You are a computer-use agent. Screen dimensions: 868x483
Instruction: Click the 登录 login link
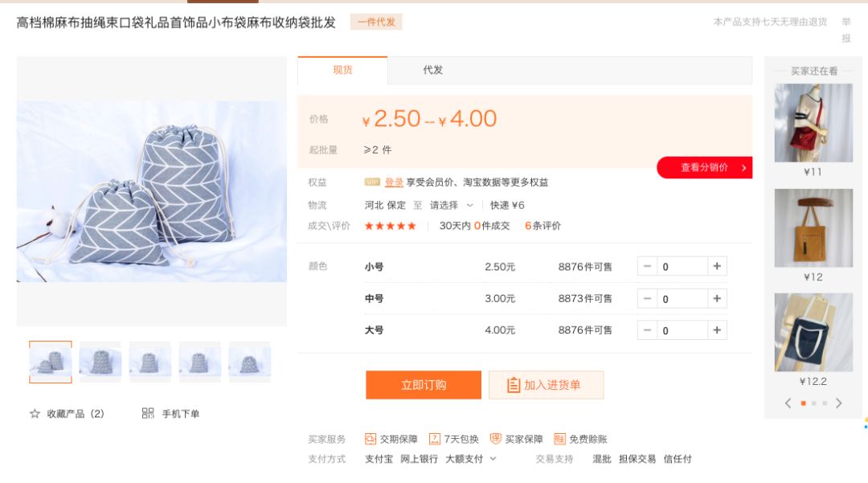point(394,182)
